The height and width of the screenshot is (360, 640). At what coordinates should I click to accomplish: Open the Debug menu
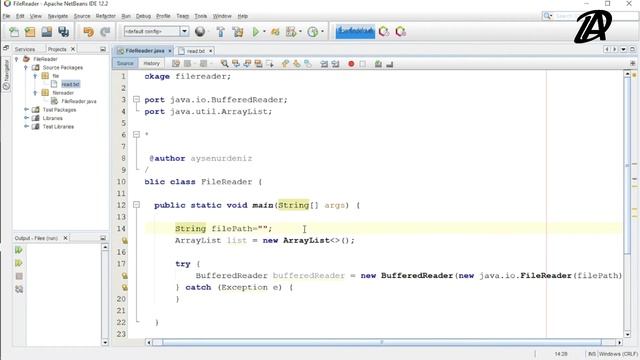tap(143, 16)
